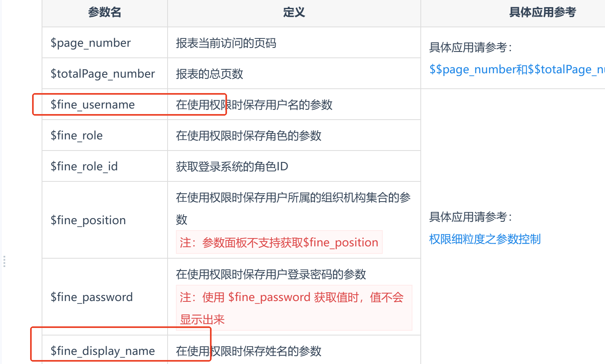Open the 权限细粒度之参数控制 link
The height and width of the screenshot is (364, 605).
coord(485,239)
